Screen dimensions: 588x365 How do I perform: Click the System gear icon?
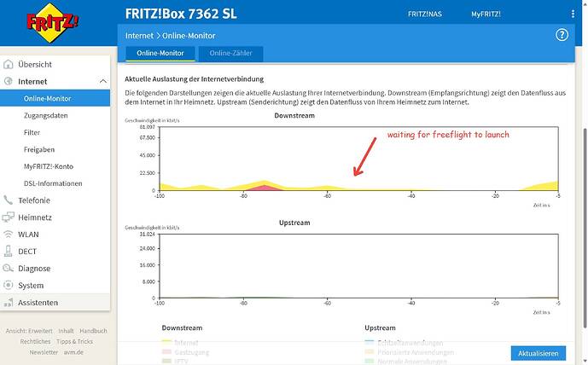[8, 285]
